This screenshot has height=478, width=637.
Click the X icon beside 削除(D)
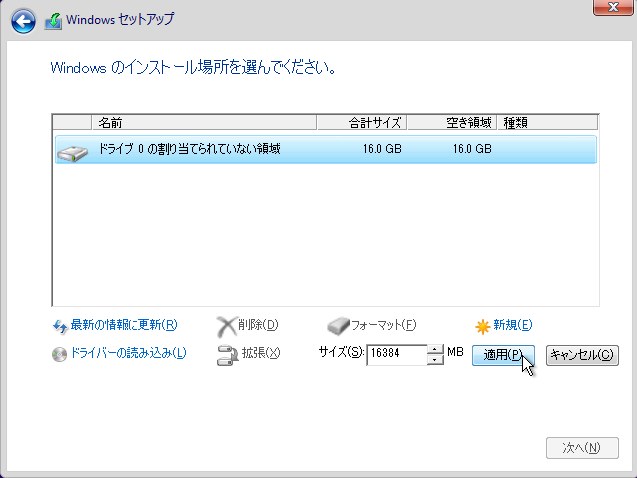(x=226, y=327)
